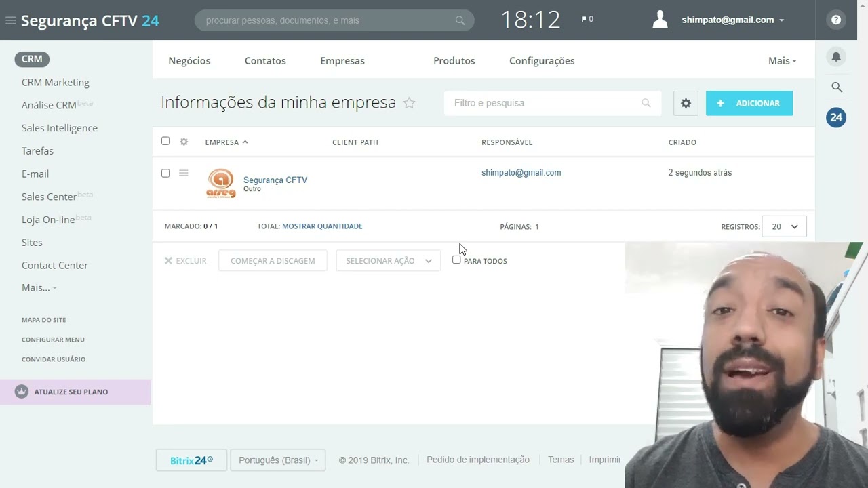Open the Empresas tab
This screenshot has height=488, width=868.
click(x=342, y=60)
